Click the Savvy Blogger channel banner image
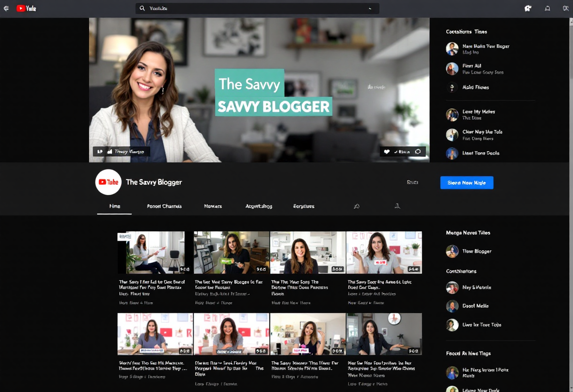The width and height of the screenshot is (573, 392). (x=259, y=90)
